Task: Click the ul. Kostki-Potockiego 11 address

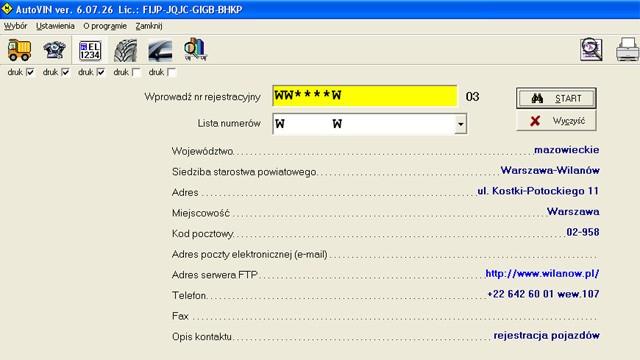Action: point(538,191)
